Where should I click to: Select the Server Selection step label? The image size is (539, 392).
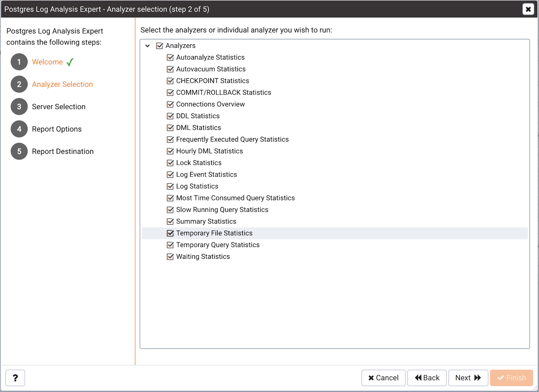point(59,107)
